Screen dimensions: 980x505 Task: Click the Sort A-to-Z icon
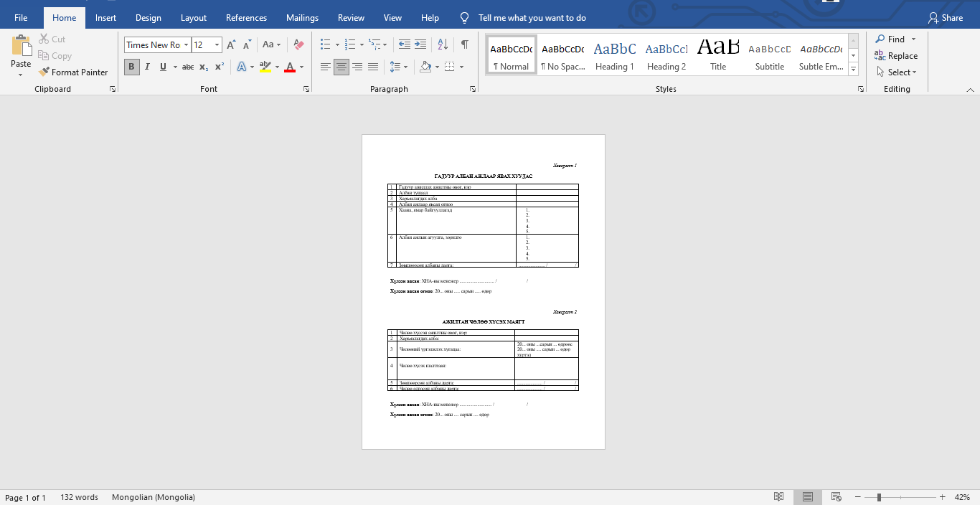coord(443,44)
